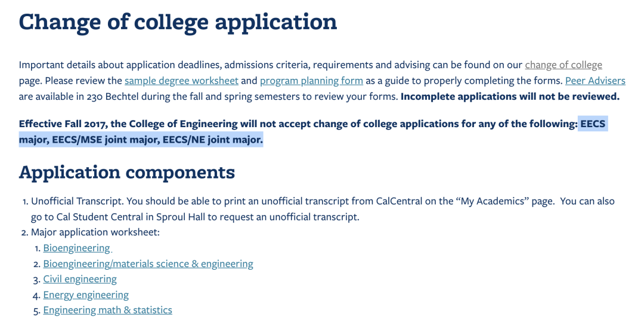
Task: Visit the Peer Advisers link
Action: click(595, 81)
